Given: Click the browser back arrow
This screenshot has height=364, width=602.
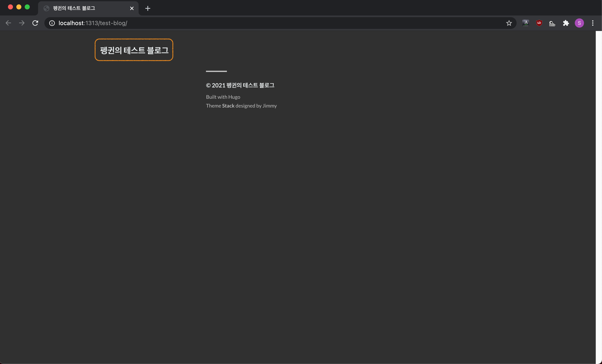Looking at the screenshot, I should point(8,23).
